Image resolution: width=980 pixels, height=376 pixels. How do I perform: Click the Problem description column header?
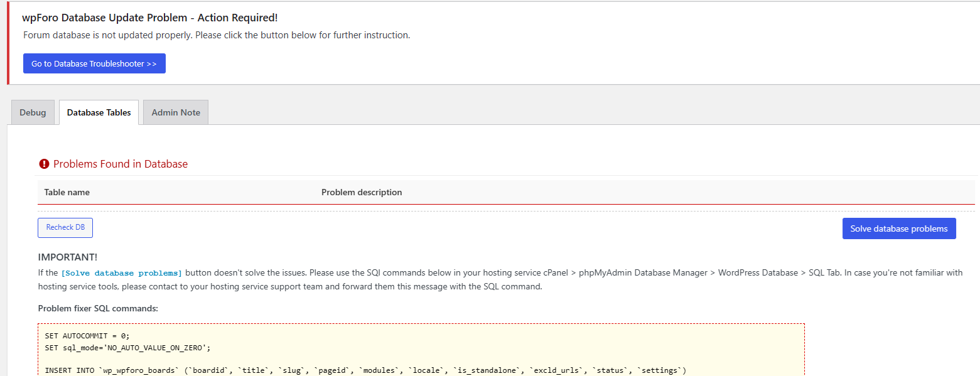coord(362,192)
